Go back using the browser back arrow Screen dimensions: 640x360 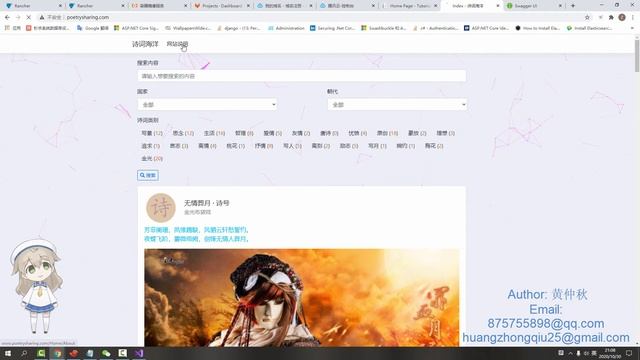click(x=7, y=18)
